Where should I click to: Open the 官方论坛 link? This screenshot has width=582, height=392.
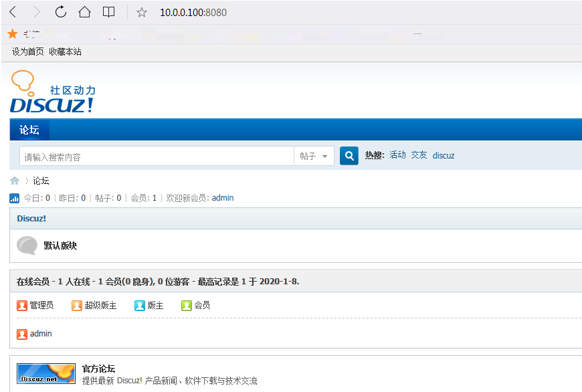point(99,369)
